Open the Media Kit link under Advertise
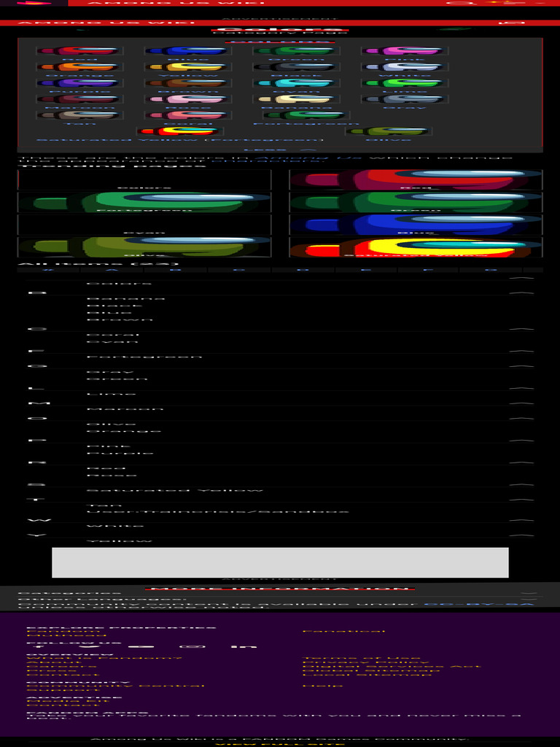 pyautogui.click(x=68, y=700)
